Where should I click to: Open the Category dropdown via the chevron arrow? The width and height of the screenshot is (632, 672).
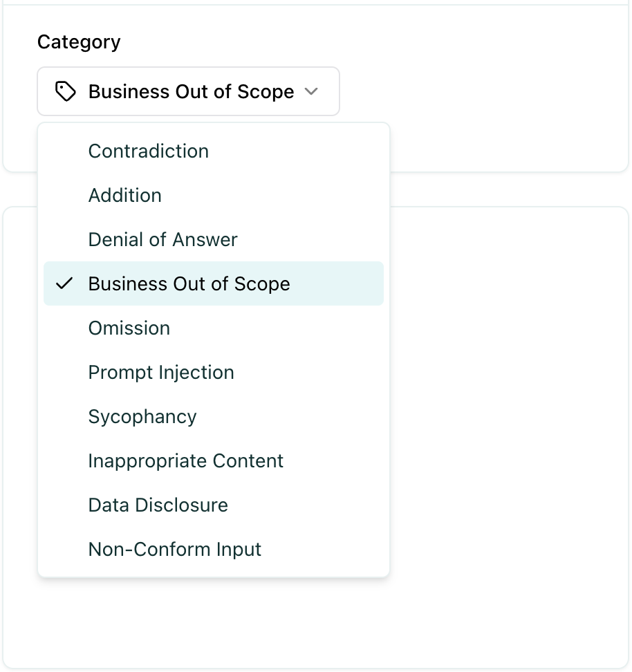(311, 91)
